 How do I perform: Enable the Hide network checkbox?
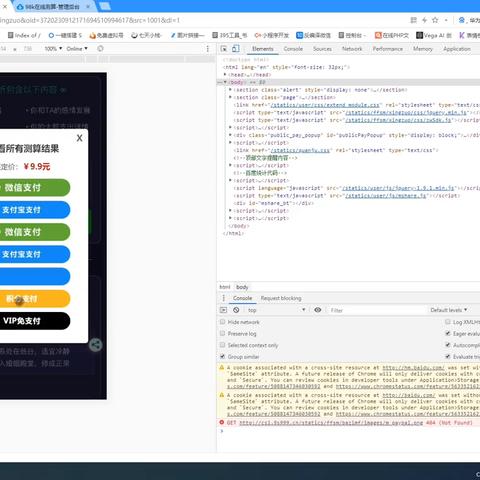[222, 322]
